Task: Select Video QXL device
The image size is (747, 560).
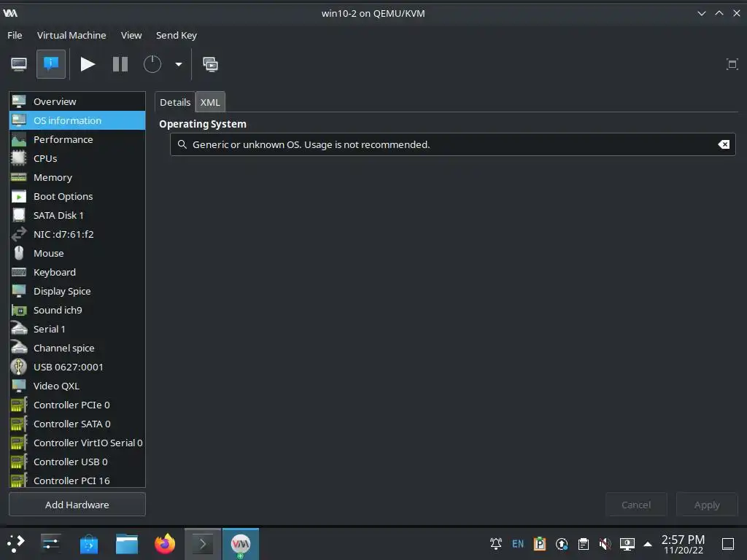Action: click(x=77, y=386)
